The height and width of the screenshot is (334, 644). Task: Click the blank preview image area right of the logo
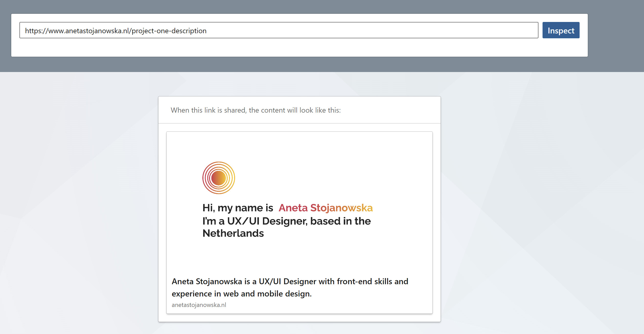tap(332, 178)
